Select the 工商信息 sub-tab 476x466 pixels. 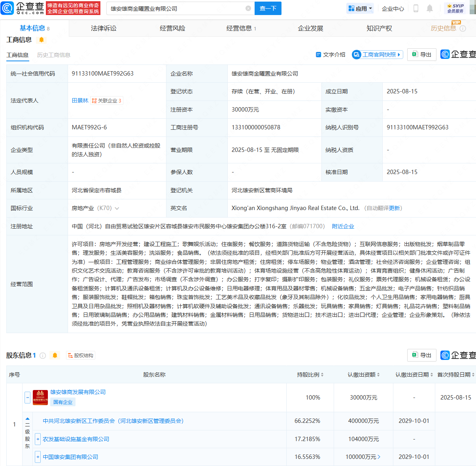(x=17, y=55)
